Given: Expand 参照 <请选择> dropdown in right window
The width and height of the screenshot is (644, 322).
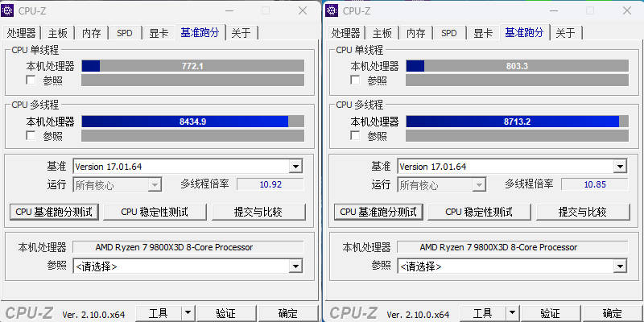Looking at the screenshot, I should pos(620,266).
